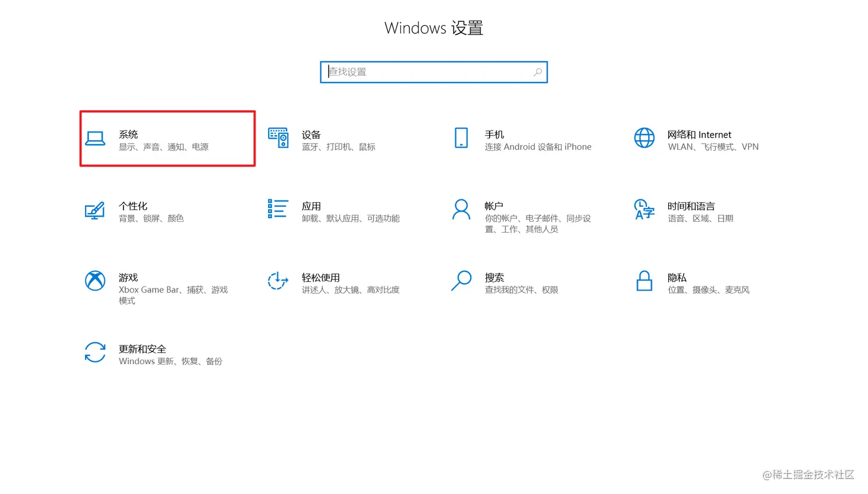
Task: Go to 个性化 title
Action: pos(133,206)
